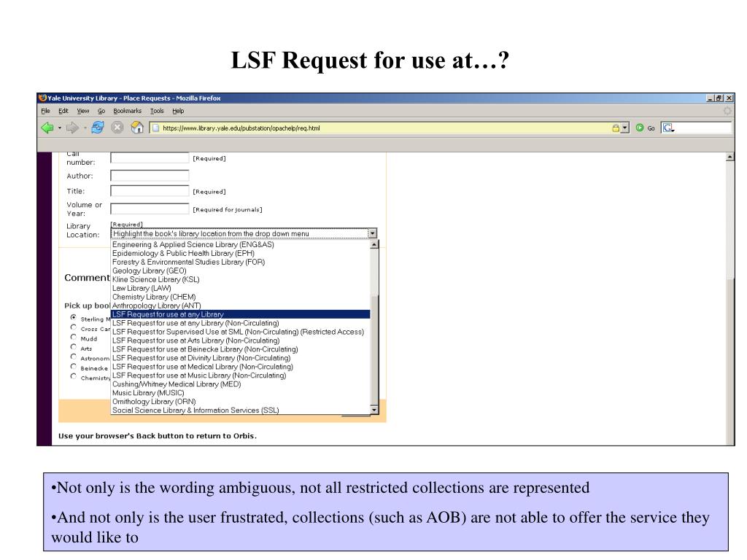This screenshot has height=560, width=747.
Task: Choose LSF Request for Supervised Use at SML
Action: [241, 332]
